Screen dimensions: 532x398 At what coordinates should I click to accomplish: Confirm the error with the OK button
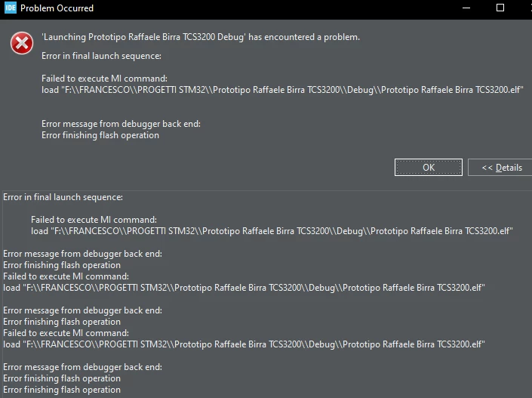click(x=428, y=168)
